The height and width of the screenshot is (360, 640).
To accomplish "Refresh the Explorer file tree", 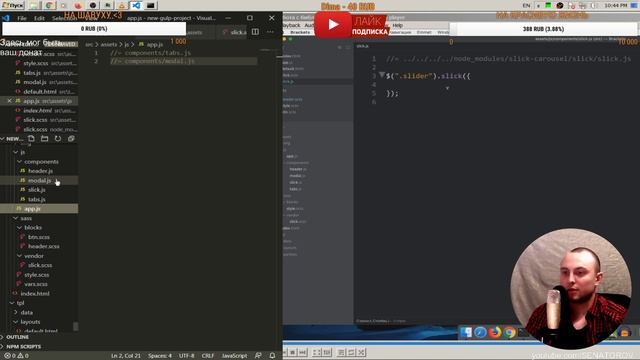I will (x=58, y=139).
